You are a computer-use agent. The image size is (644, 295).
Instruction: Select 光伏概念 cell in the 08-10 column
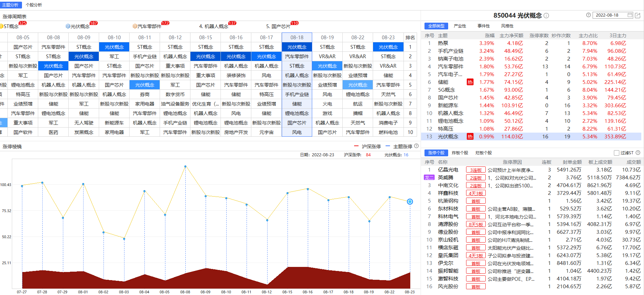click(x=114, y=47)
